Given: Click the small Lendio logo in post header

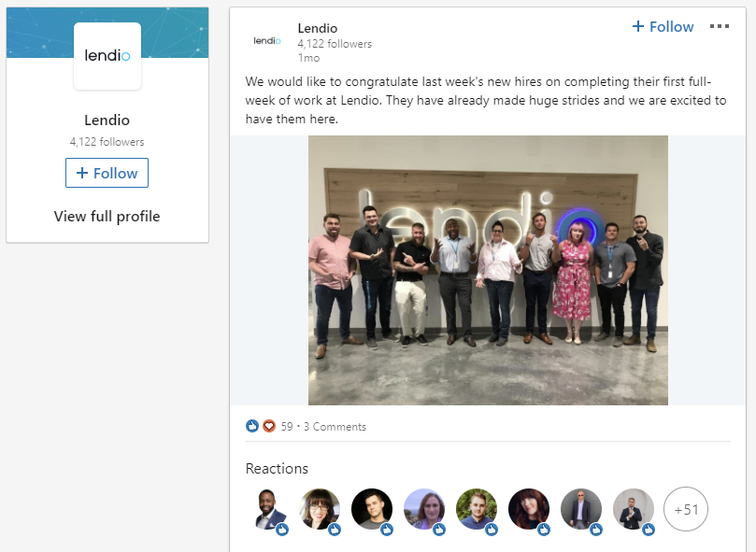Looking at the screenshot, I should click(x=267, y=40).
